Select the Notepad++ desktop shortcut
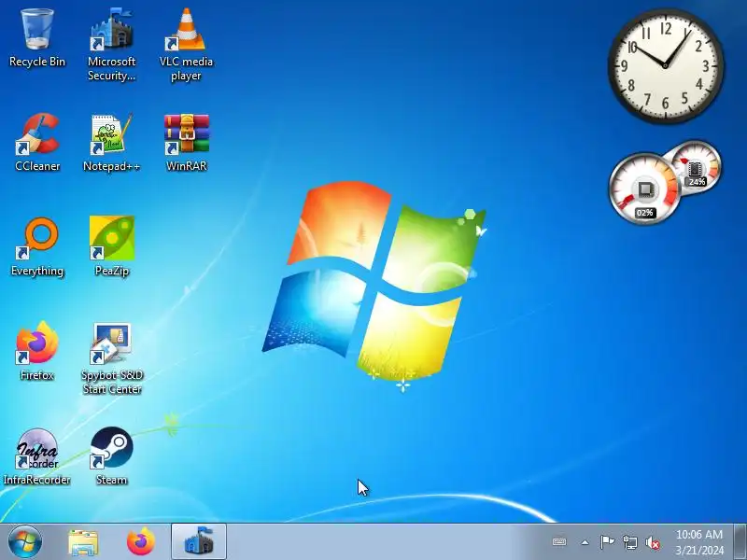The image size is (747, 560). click(111, 142)
